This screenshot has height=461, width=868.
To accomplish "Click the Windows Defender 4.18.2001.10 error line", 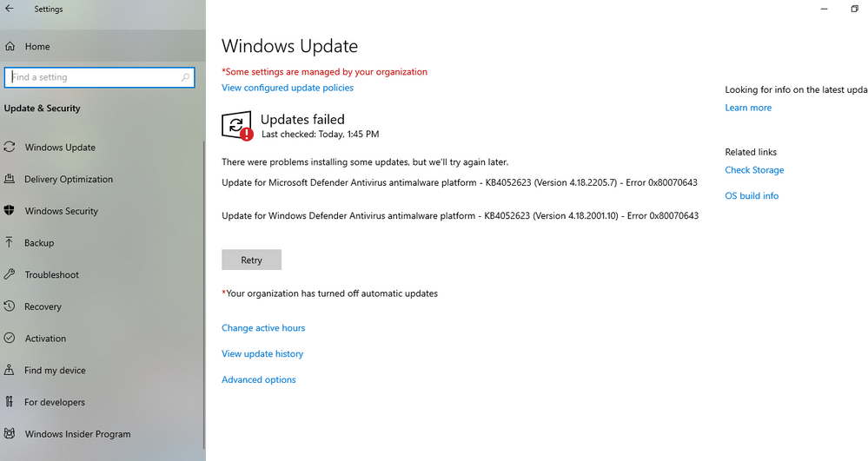I will click(460, 216).
